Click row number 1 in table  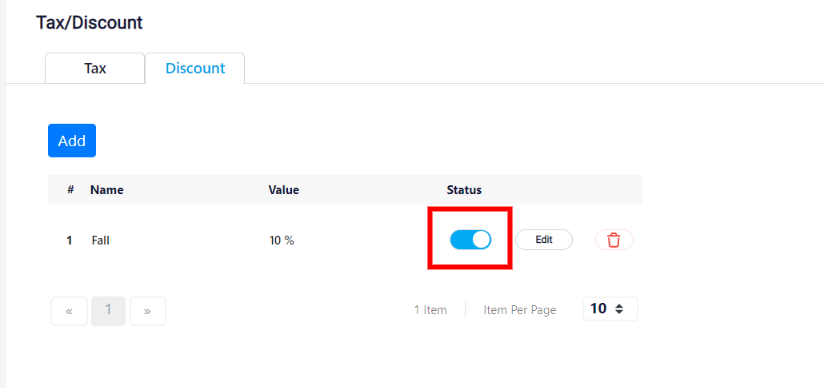pyautogui.click(x=69, y=241)
